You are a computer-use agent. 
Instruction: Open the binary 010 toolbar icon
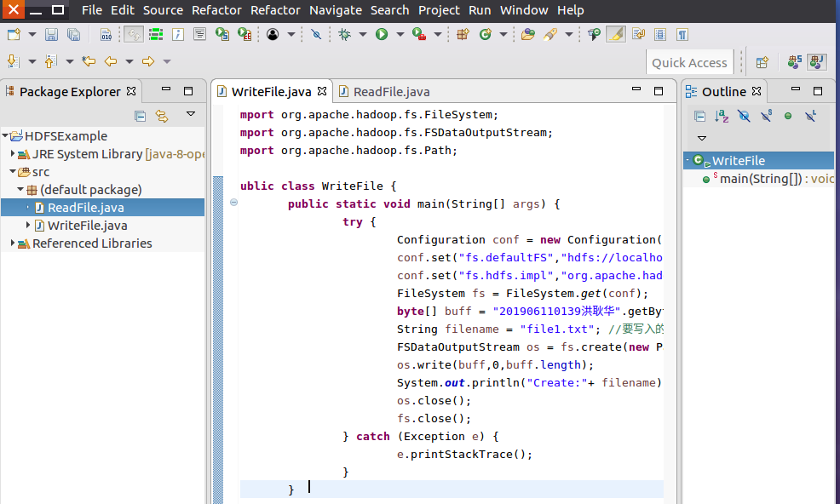106,35
